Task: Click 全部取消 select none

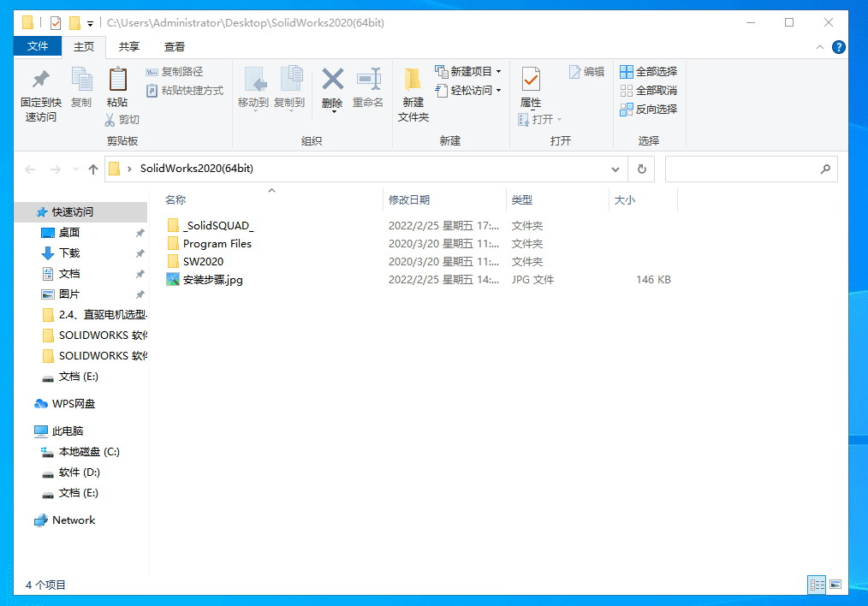Action: (648, 90)
